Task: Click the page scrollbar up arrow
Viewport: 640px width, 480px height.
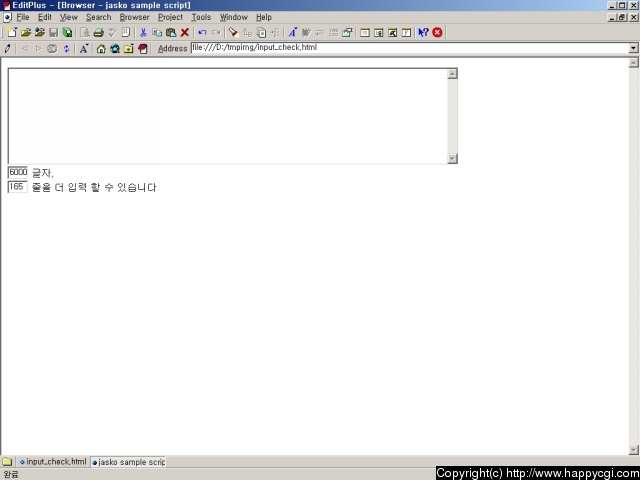Action: [x=633, y=62]
